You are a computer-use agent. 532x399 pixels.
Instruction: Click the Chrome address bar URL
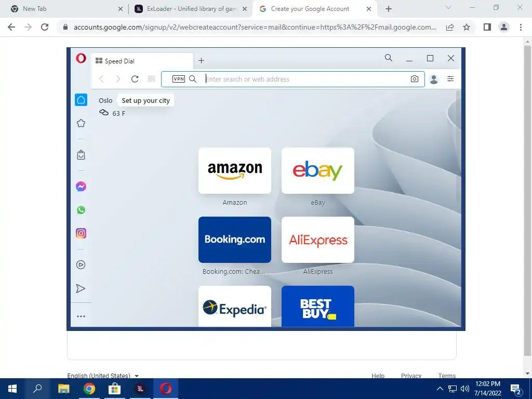click(x=255, y=27)
